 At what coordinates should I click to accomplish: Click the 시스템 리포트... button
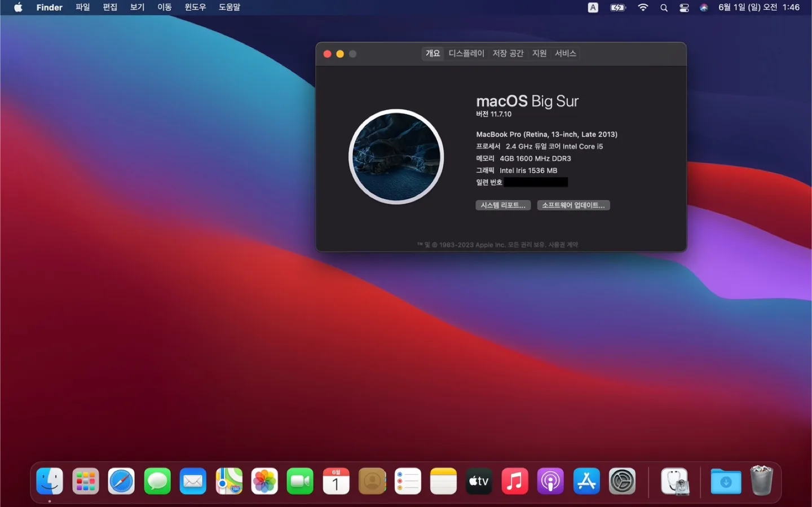pyautogui.click(x=503, y=205)
